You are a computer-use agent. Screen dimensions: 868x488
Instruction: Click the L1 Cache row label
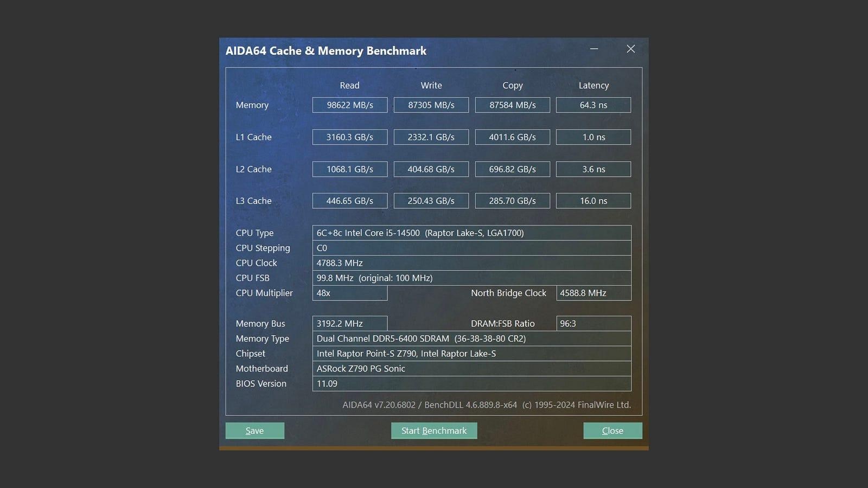(253, 137)
